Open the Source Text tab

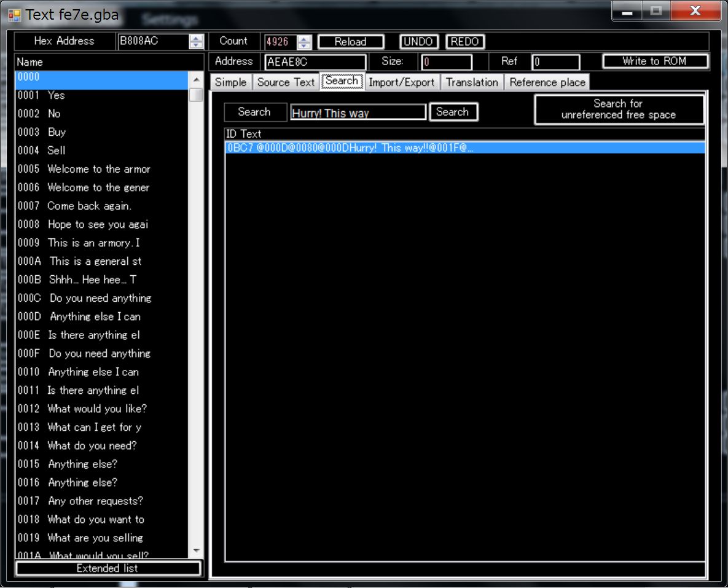click(x=286, y=82)
